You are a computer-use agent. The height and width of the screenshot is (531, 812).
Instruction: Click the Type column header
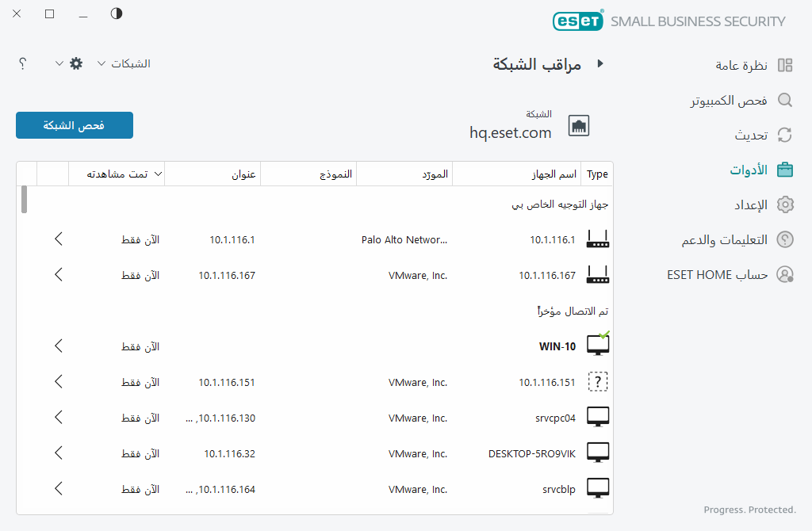[596, 174]
